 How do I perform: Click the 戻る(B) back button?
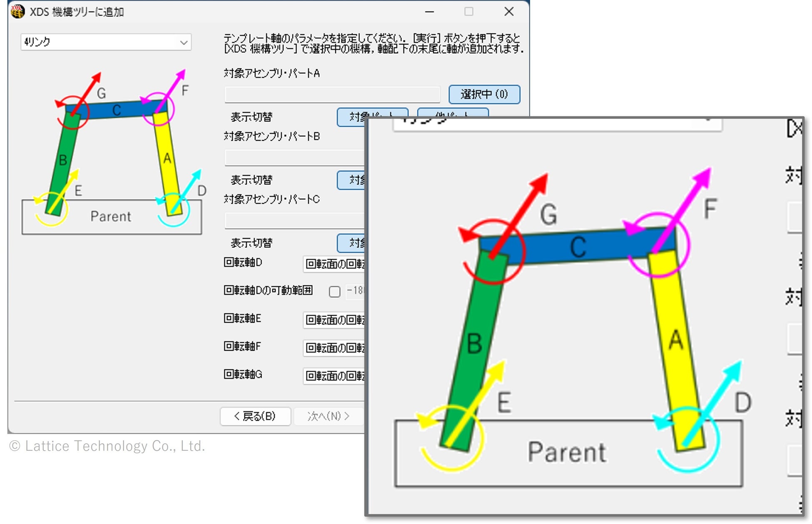[x=255, y=416]
